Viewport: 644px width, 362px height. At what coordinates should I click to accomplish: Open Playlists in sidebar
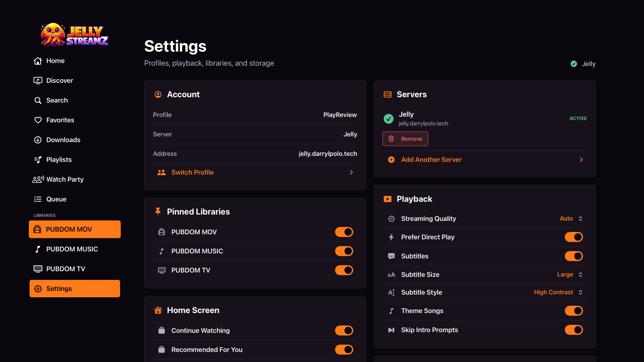(x=75, y=160)
